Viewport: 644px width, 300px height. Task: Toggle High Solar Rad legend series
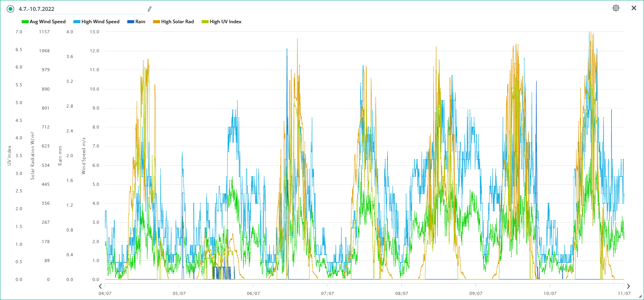(x=174, y=22)
